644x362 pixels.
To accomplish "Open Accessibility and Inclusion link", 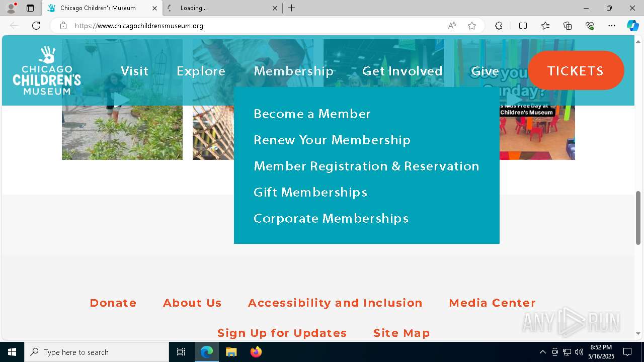I will [335, 303].
